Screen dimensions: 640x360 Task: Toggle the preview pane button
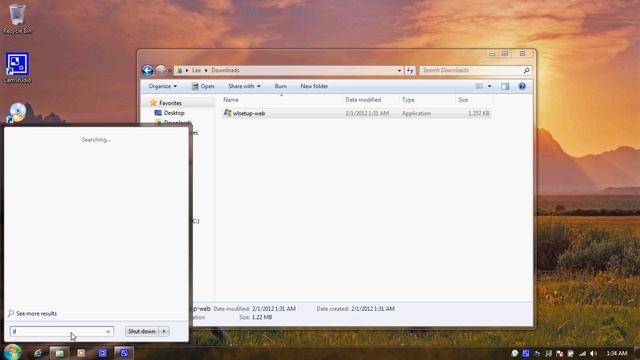coord(505,86)
